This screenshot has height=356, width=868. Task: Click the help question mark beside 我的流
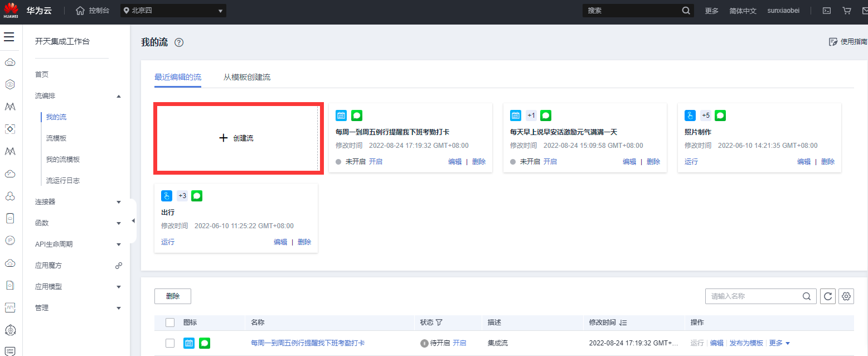pos(179,42)
